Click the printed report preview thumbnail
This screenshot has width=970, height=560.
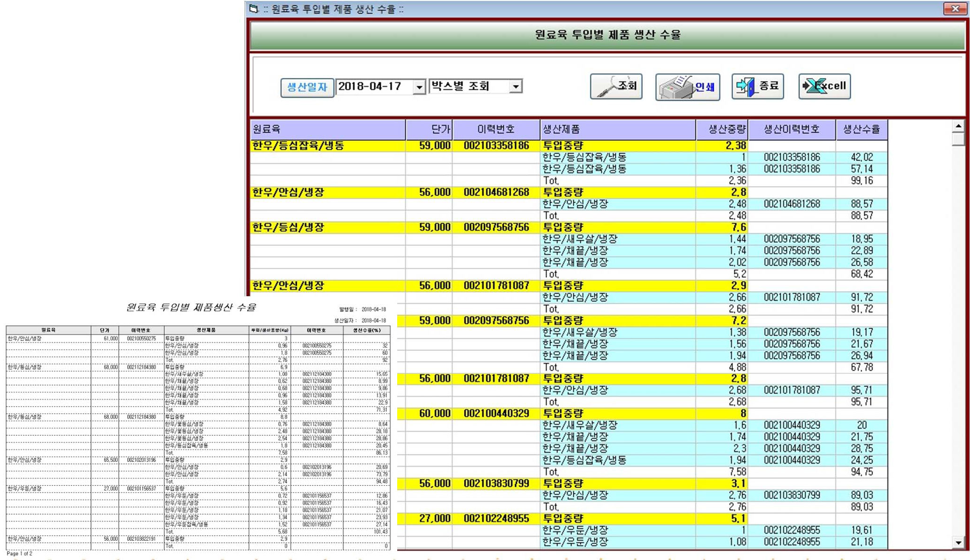[x=198, y=427]
